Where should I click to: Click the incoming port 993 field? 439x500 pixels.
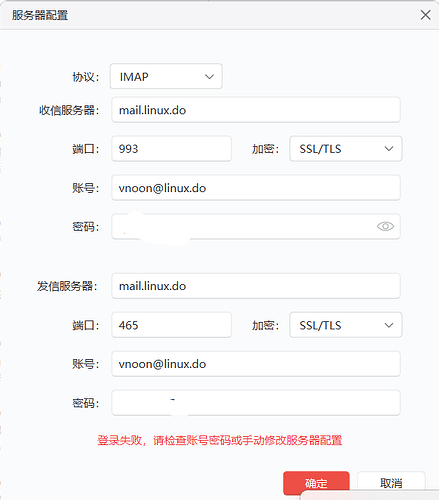[x=171, y=149]
